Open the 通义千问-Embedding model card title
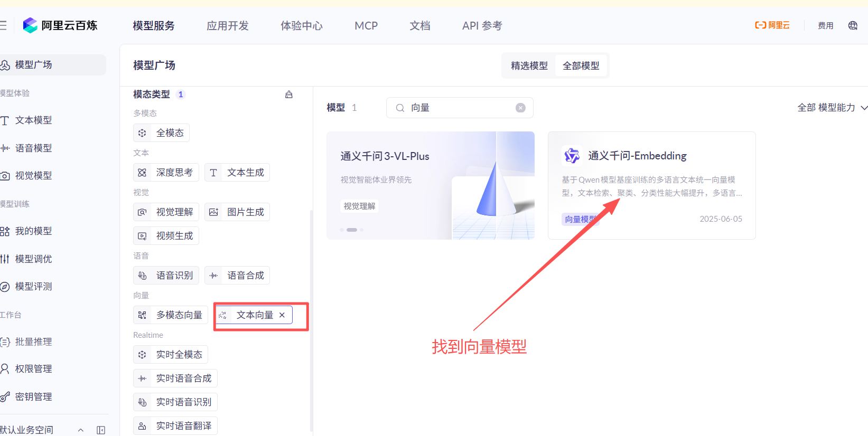 (637, 156)
